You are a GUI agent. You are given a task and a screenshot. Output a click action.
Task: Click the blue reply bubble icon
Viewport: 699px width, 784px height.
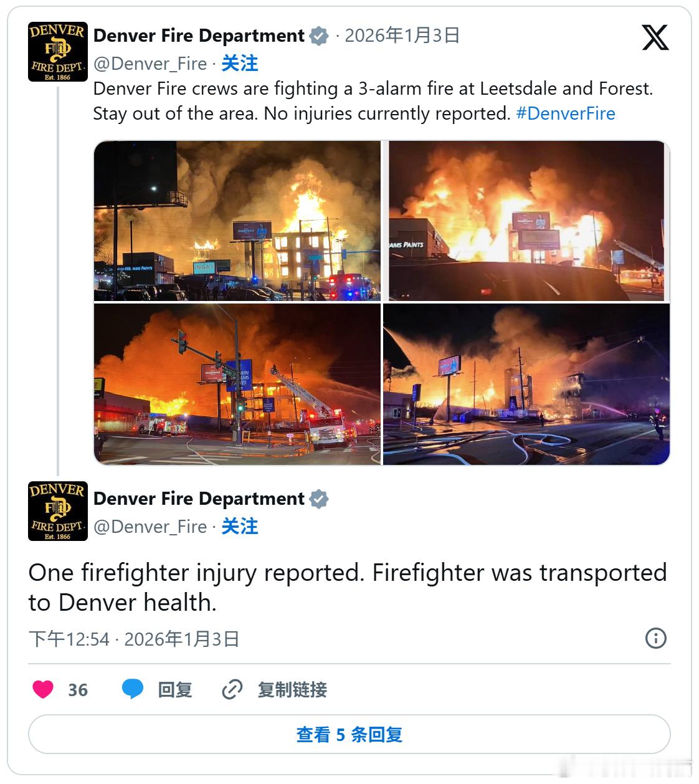pos(132,689)
